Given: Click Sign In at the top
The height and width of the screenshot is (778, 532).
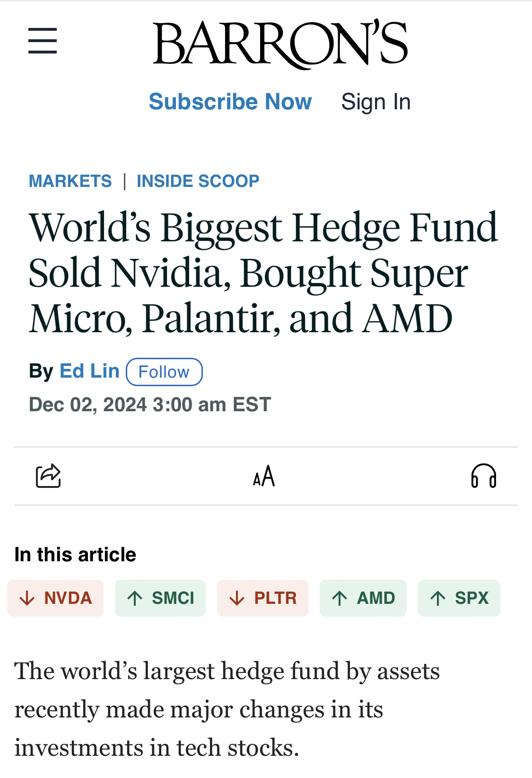Looking at the screenshot, I should tap(376, 102).
